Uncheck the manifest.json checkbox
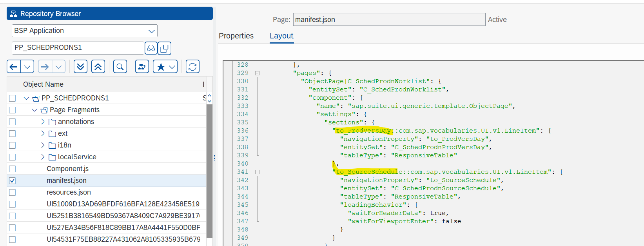This screenshot has width=644, height=246. pyautogui.click(x=13, y=180)
